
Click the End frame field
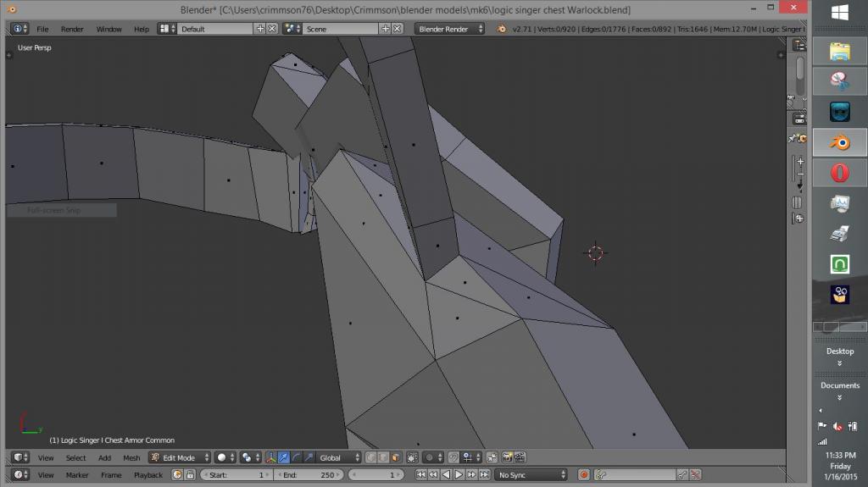pyautogui.click(x=309, y=475)
